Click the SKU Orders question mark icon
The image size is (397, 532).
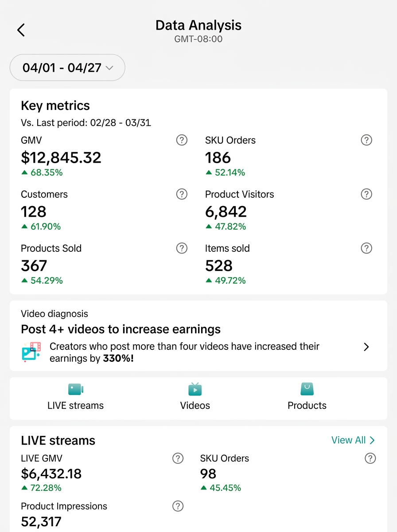[x=366, y=140]
